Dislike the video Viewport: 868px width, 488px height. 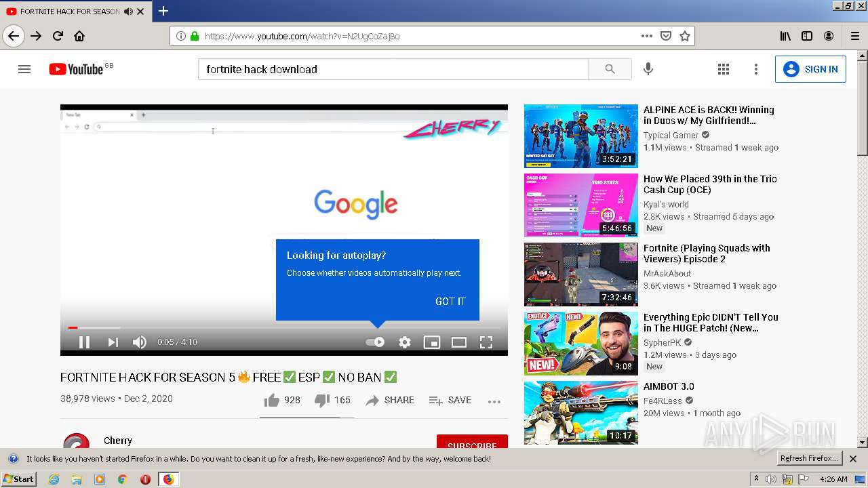pos(332,400)
